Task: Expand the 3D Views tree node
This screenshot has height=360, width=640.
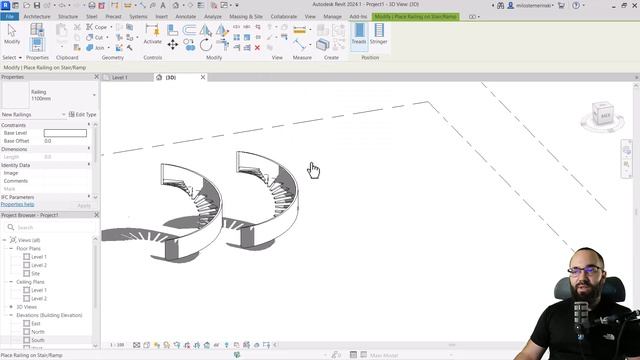Action: [x=11, y=307]
